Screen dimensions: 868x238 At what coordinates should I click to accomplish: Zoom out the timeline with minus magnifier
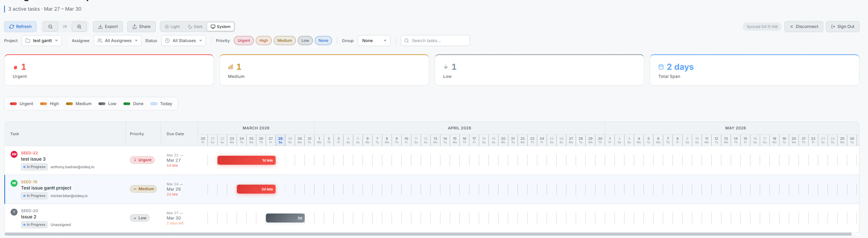[50, 27]
